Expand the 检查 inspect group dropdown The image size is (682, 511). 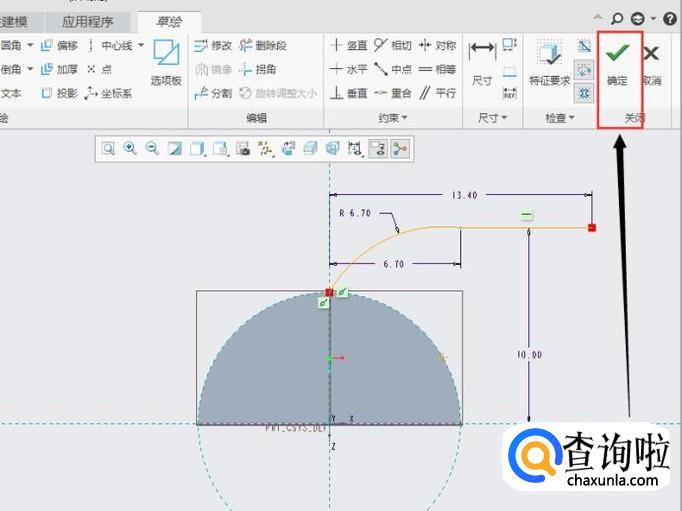560,118
